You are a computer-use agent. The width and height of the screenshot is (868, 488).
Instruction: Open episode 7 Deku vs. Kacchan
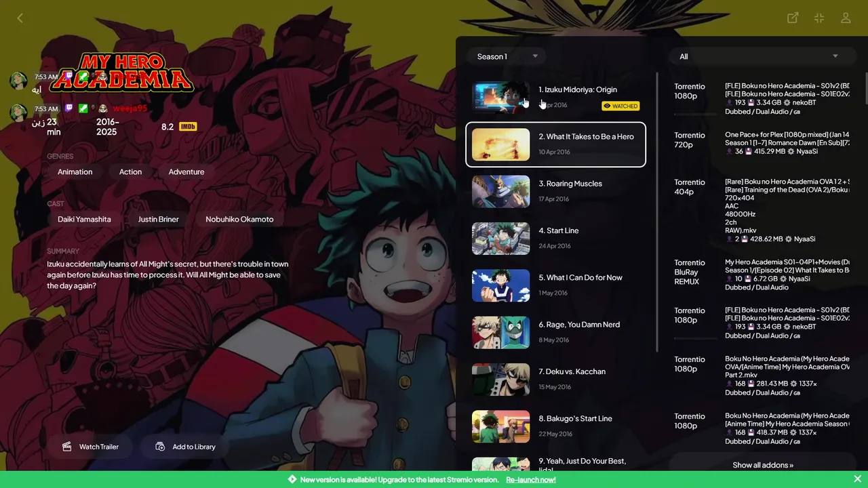(556, 379)
